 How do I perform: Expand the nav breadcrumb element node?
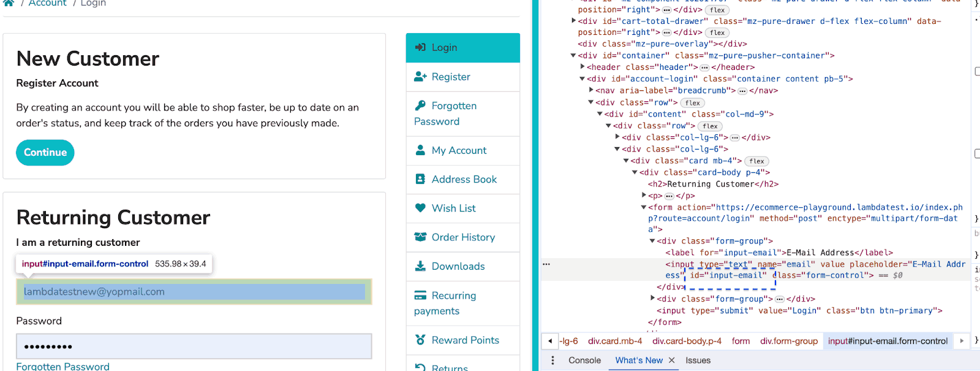(591, 90)
